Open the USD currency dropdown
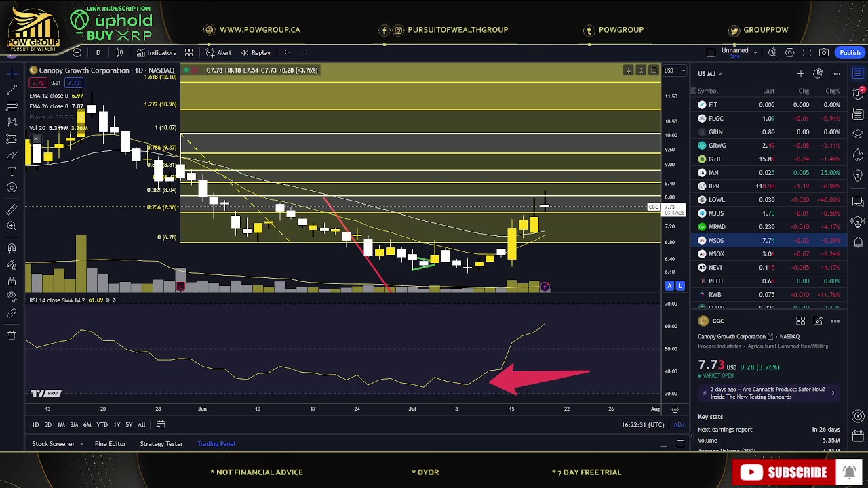 coord(674,70)
